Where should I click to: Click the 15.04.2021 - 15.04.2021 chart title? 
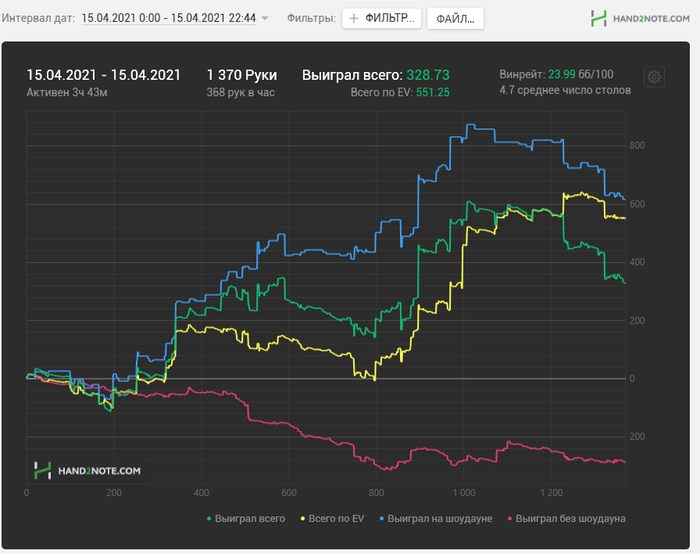tap(104, 75)
